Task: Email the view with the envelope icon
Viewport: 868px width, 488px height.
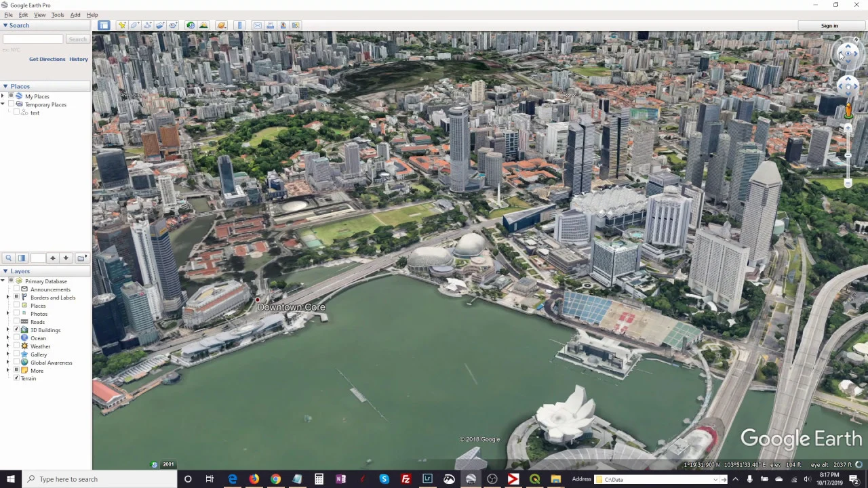Action: [x=257, y=26]
